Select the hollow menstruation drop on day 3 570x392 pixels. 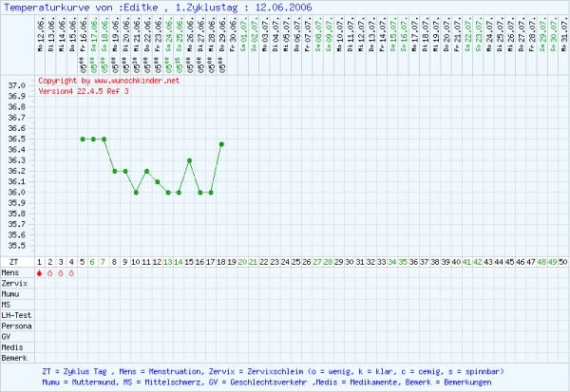click(61, 273)
